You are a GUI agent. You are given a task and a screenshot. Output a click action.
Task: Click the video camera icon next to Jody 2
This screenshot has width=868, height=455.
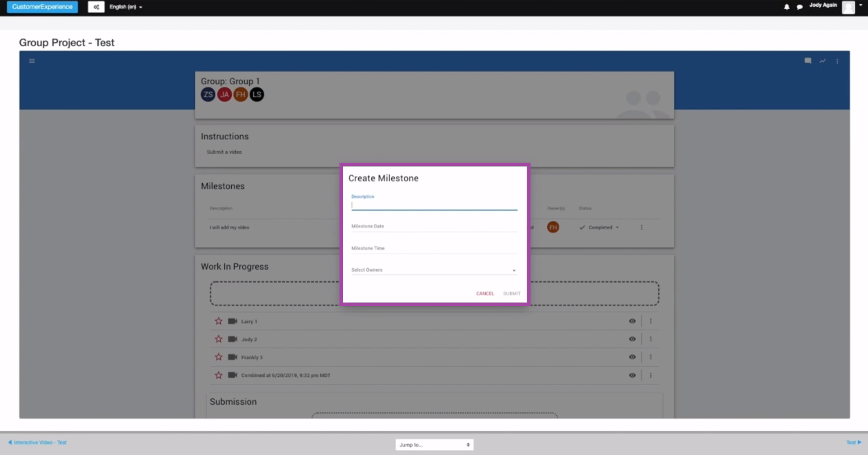tap(233, 339)
